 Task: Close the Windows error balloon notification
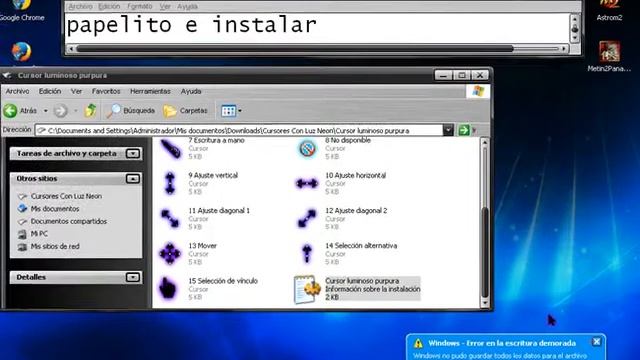[x=596, y=342]
